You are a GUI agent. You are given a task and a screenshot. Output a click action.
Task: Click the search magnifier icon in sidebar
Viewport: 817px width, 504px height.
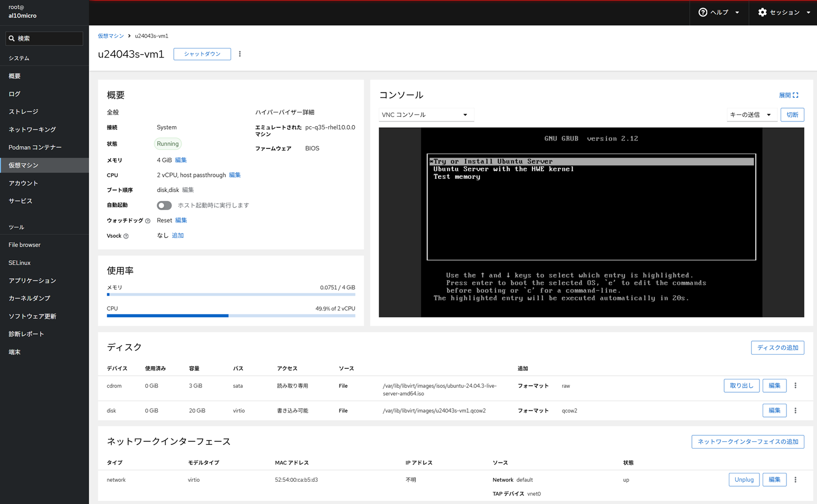coord(12,39)
